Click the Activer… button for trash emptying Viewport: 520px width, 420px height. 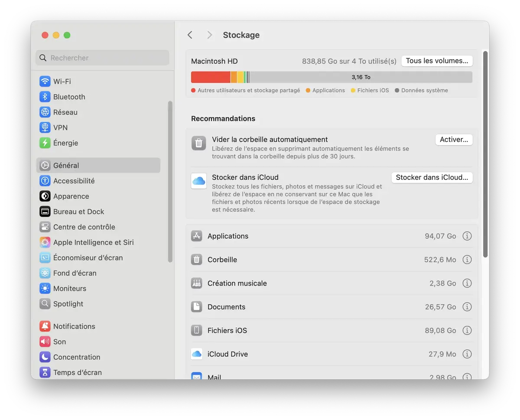(453, 140)
